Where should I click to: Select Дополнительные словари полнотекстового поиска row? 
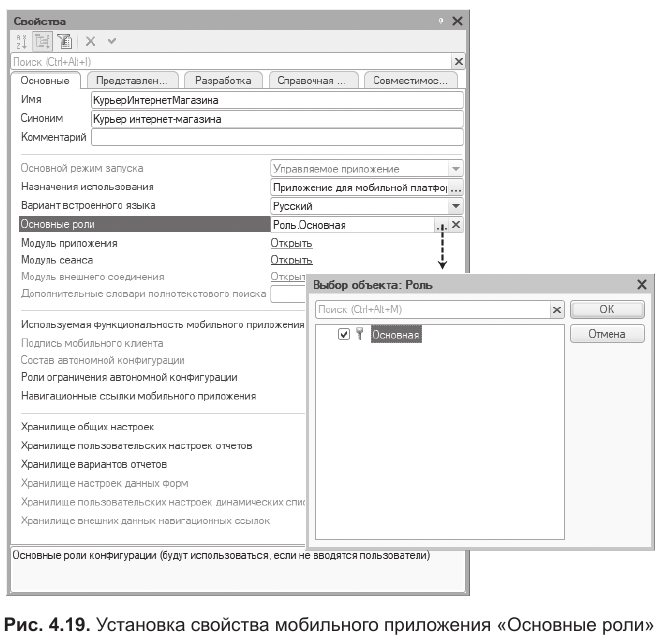(144, 294)
